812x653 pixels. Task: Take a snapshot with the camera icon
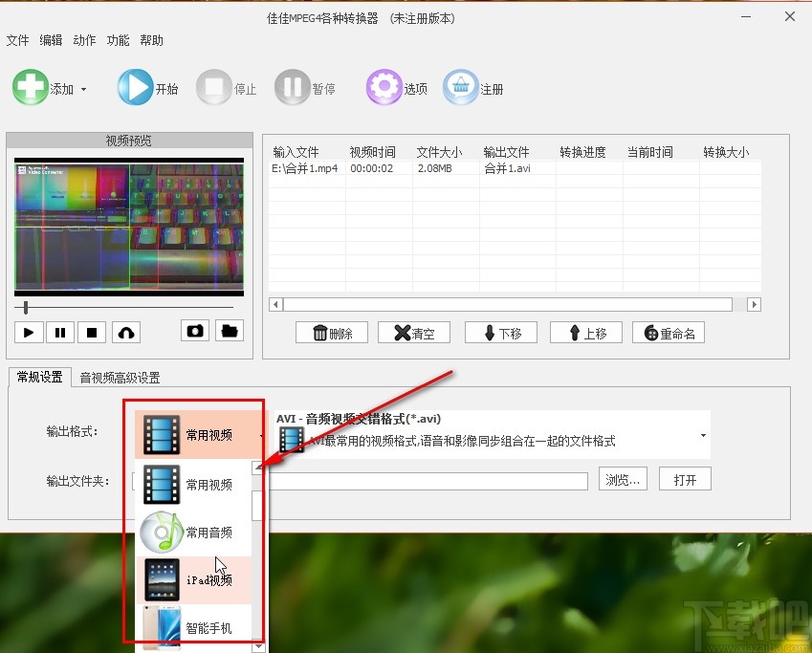click(194, 330)
